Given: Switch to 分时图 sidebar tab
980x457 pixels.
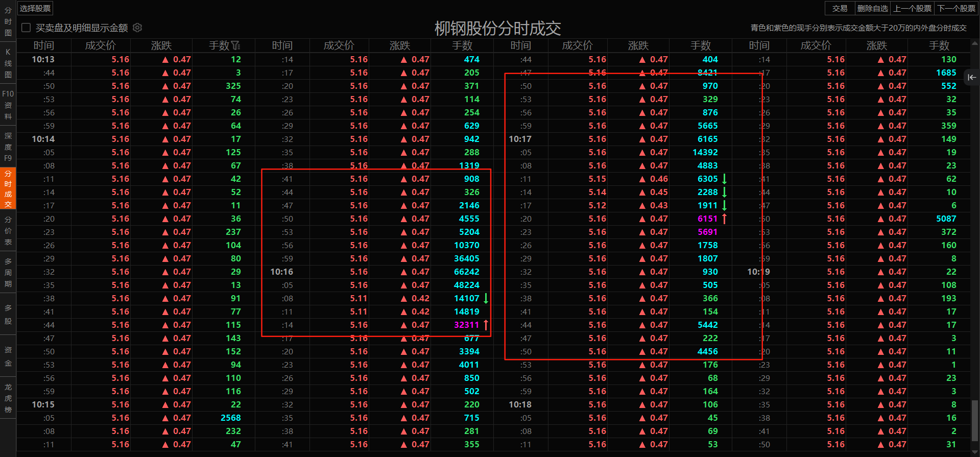Looking at the screenshot, I should coord(8,21).
